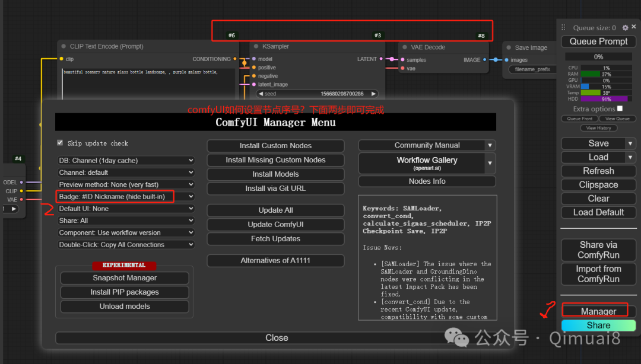The height and width of the screenshot is (364, 641).
Task: Click Install Models
Action: click(x=275, y=174)
